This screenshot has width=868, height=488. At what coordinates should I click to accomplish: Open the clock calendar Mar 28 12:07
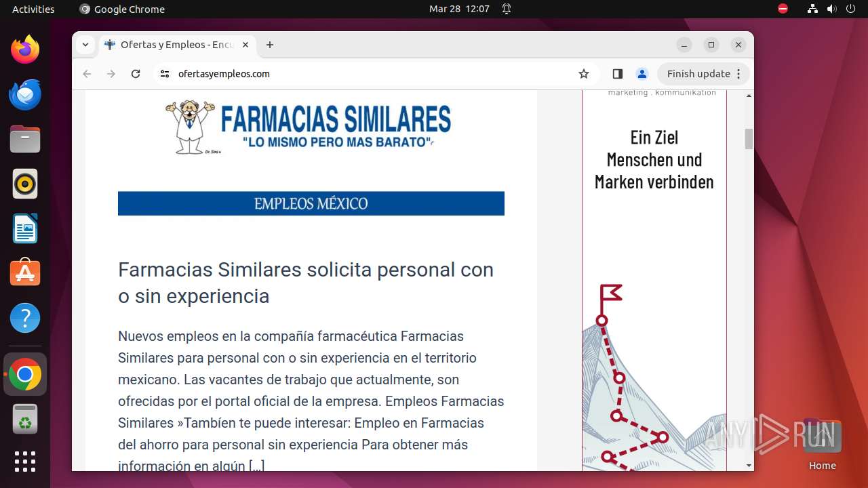[x=459, y=9]
